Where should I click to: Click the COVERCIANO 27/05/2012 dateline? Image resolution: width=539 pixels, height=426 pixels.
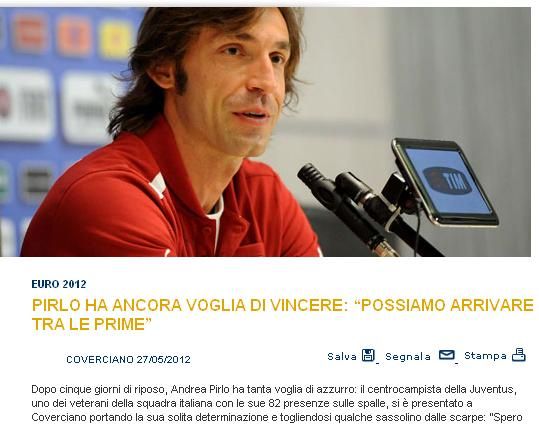click(x=128, y=360)
